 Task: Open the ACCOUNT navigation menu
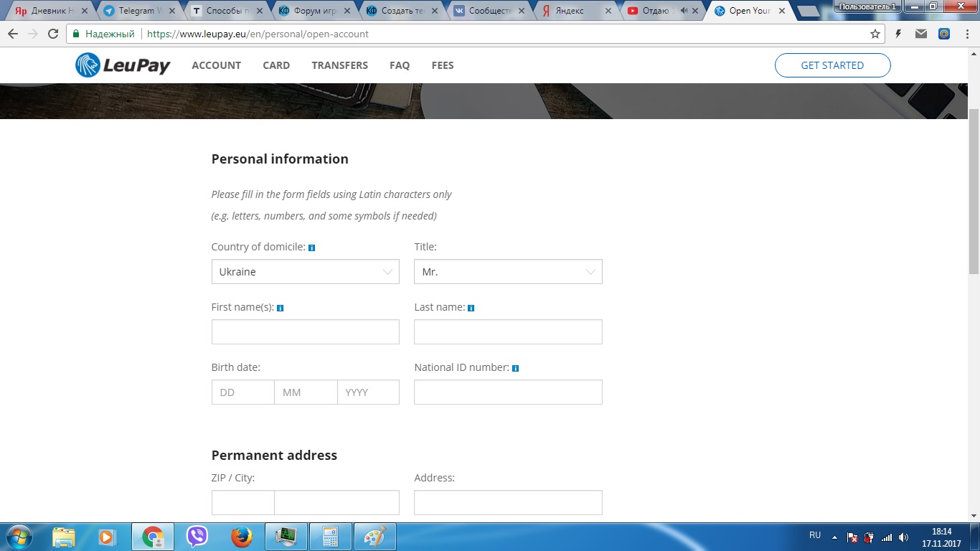(x=217, y=65)
